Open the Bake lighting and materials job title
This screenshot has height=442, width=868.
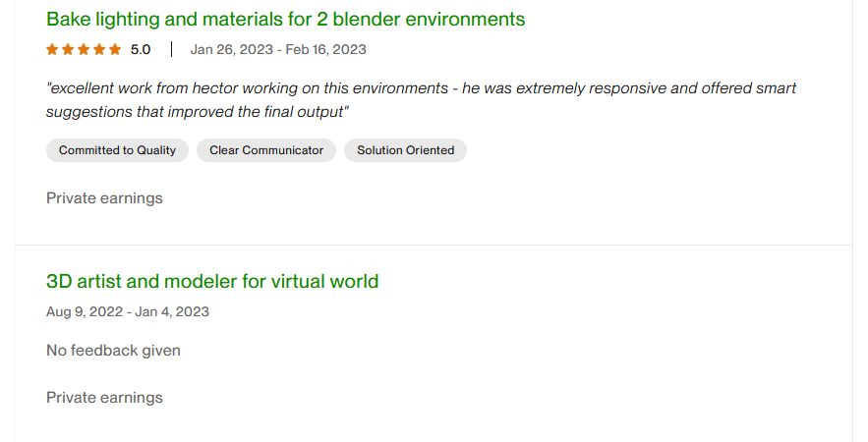[285, 19]
